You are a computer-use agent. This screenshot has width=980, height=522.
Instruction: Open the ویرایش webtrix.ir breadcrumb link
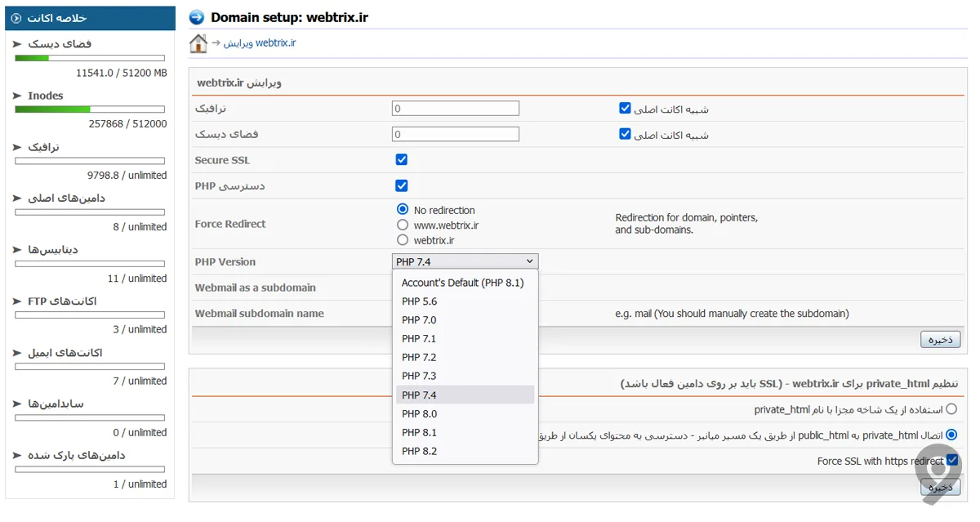click(260, 43)
